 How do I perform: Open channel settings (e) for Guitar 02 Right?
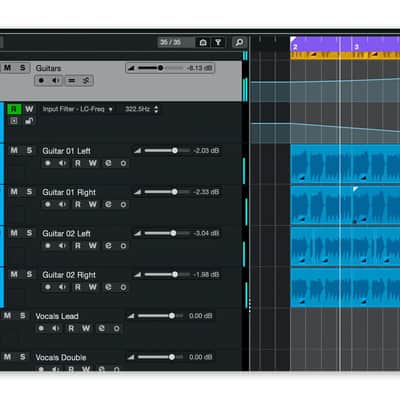(x=108, y=287)
